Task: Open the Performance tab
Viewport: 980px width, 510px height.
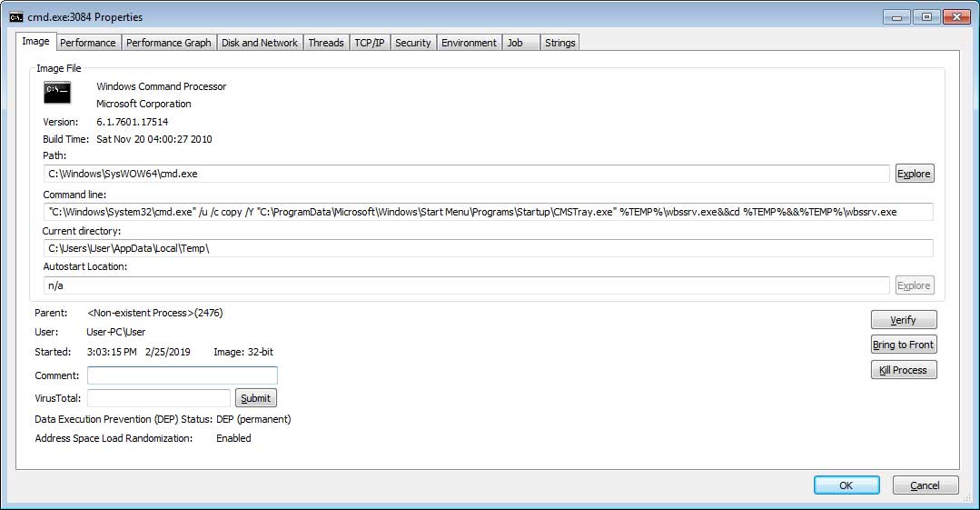Action: pyautogui.click(x=87, y=43)
